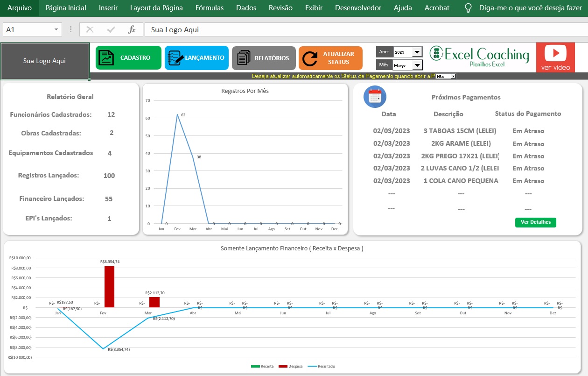Expand the Name Box A1 dropdown arrow

pos(56,29)
